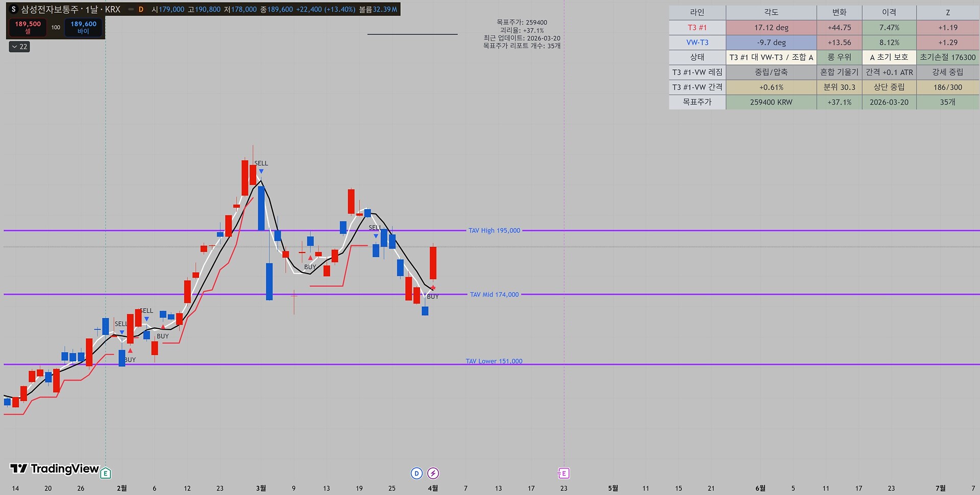
Task: Click the purple lightning event marker
Action: click(x=433, y=474)
